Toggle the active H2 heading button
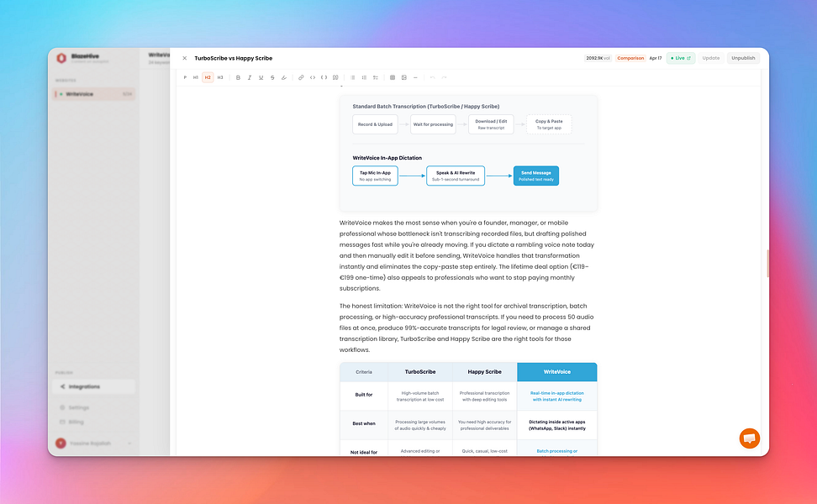Screen dimensions: 817x504 (x=208, y=77)
